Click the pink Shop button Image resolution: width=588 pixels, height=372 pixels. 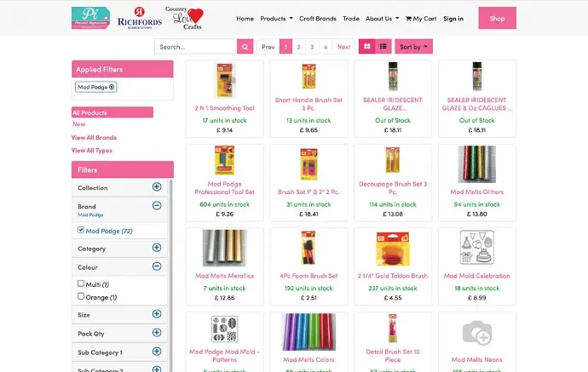tap(498, 18)
